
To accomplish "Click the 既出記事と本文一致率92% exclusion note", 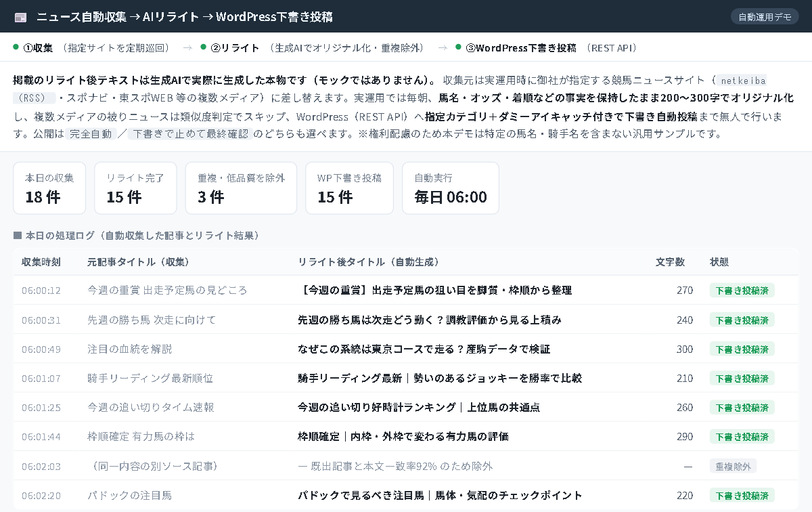I will point(395,466).
